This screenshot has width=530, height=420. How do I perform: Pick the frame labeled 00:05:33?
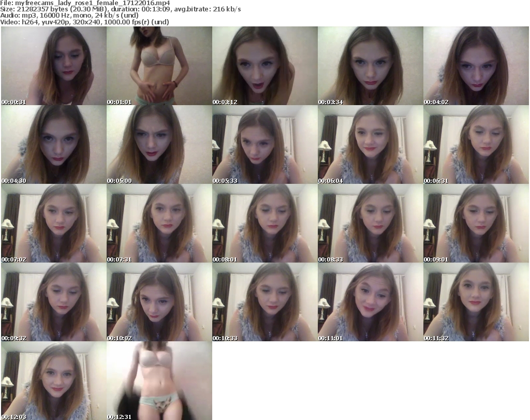[x=264, y=144]
